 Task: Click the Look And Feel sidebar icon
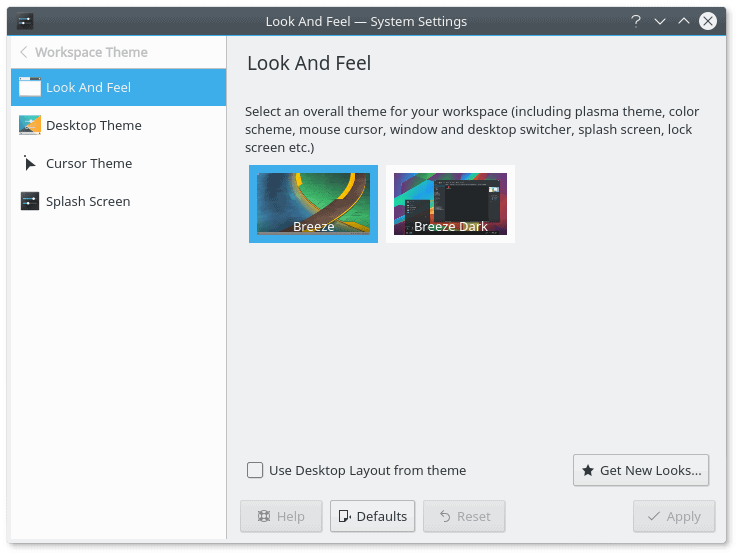click(30, 87)
